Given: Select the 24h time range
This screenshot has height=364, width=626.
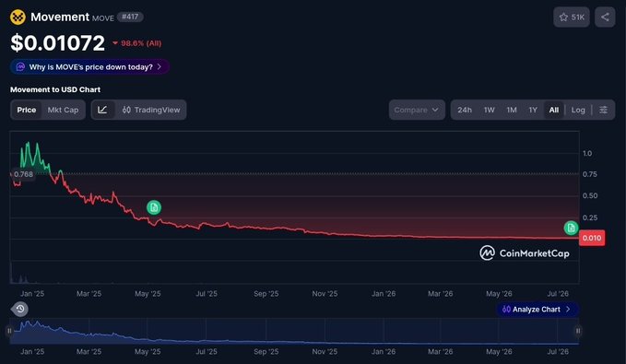Looking at the screenshot, I should pyautogui.click(x=465, y=110).
